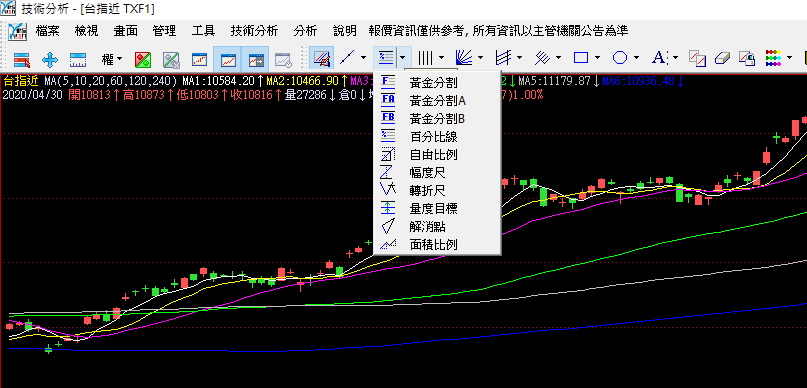Expand the color palette dropdown arrow
This screenshot has height=388, width=807.
click(790, 58)
